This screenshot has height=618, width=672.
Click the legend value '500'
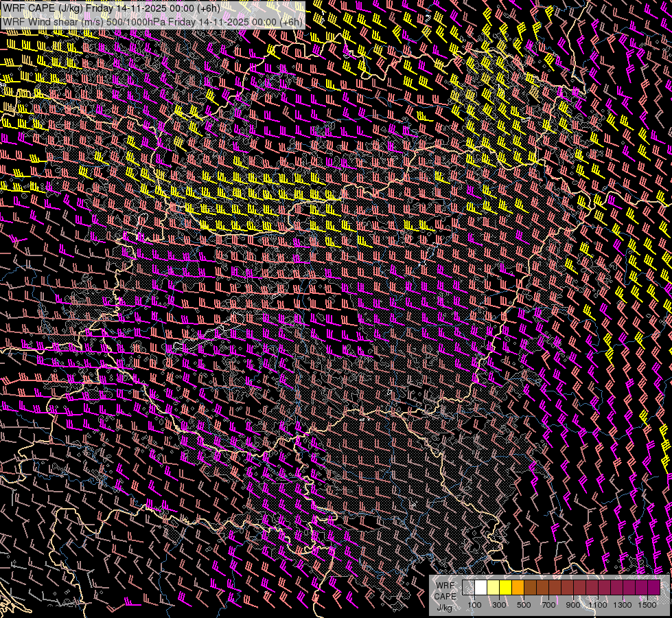524,605
